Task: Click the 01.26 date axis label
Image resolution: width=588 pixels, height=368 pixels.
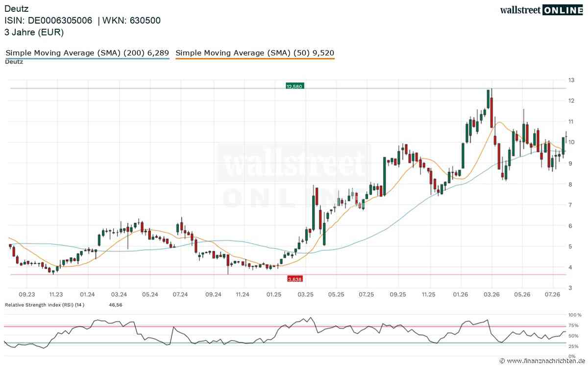Action: click(x=460, y=294)
